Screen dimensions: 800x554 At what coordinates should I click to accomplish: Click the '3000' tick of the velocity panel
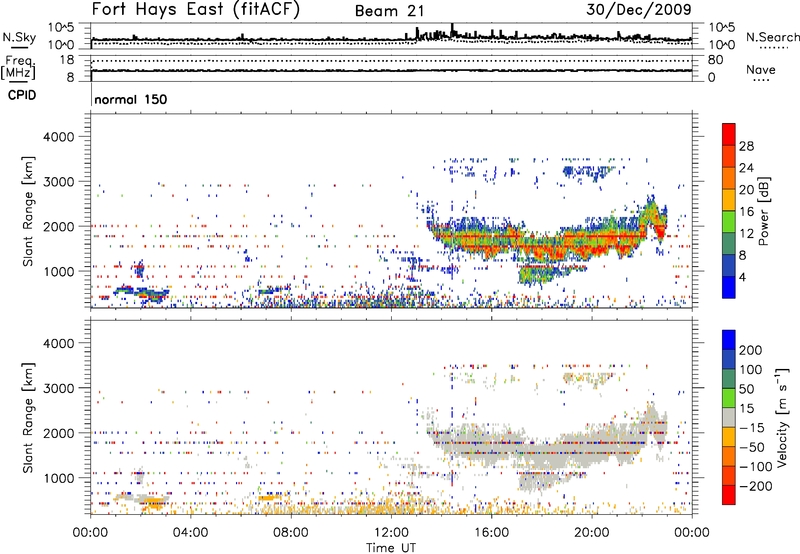[59, 388]
